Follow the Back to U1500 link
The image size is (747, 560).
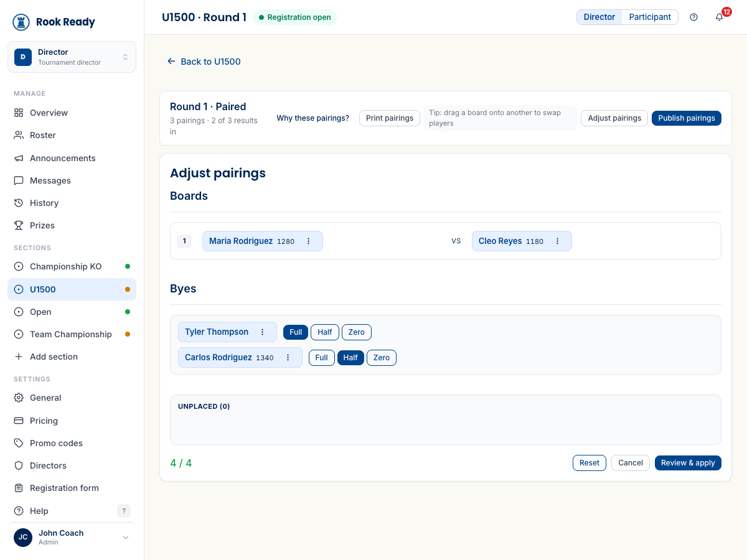tap(204, 62)
